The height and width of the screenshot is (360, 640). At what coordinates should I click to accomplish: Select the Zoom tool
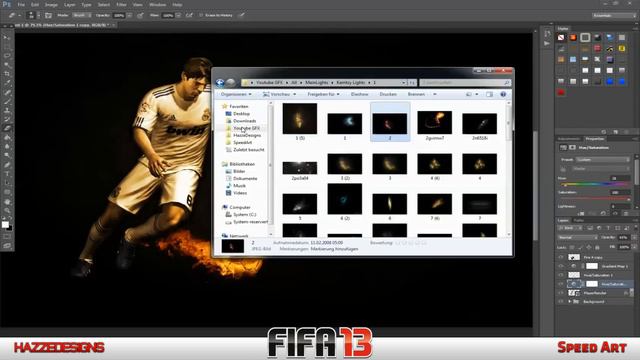click(7, 211)
